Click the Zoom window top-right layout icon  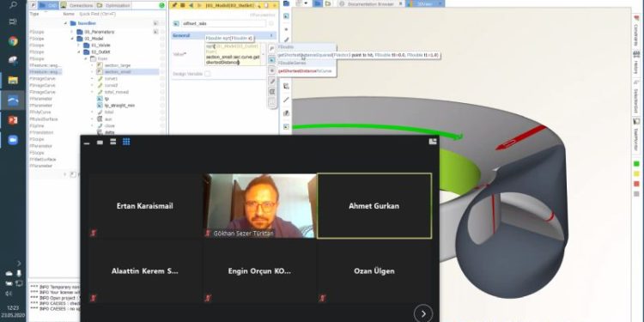click(x=433, y=142)
